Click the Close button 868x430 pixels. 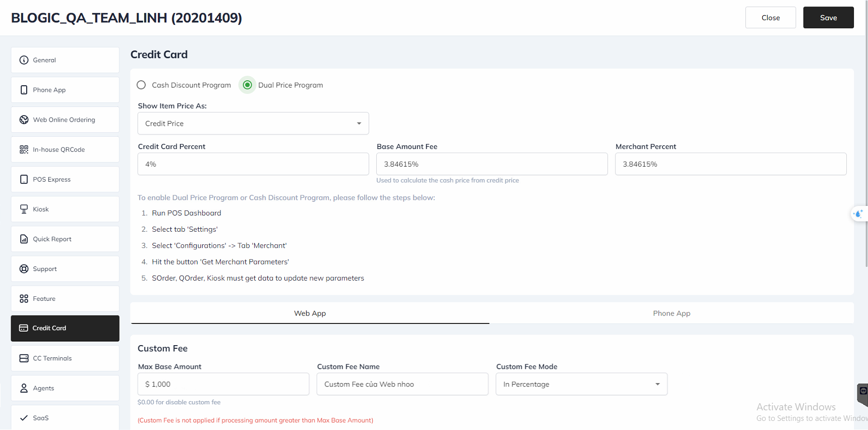(770, 18)
